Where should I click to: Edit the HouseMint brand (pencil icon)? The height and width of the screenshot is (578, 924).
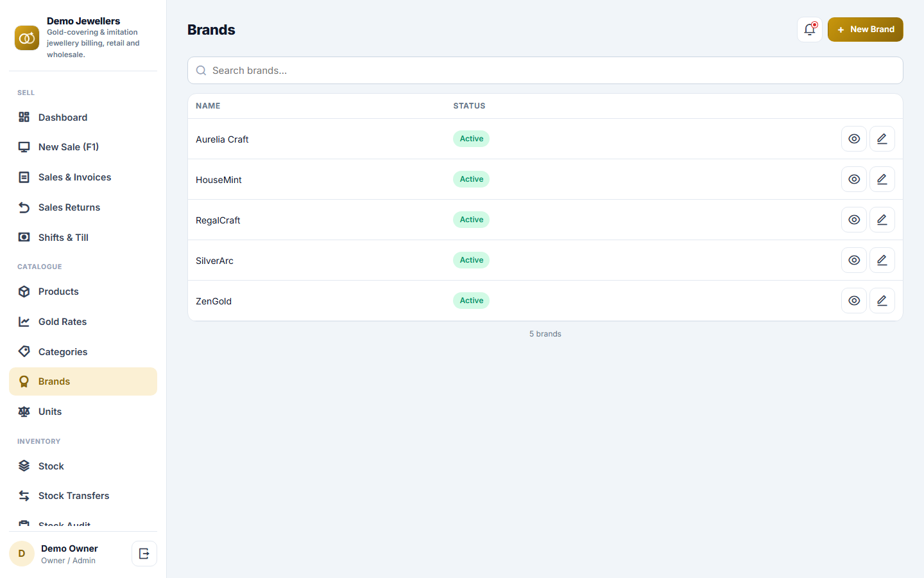pyautogui.click(x=882, y=179)
